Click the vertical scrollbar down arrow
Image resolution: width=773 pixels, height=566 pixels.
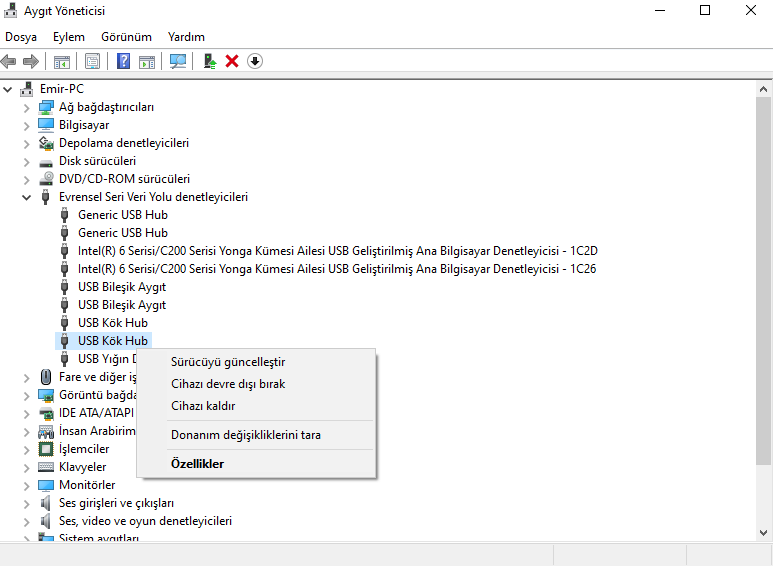point(764,533)
